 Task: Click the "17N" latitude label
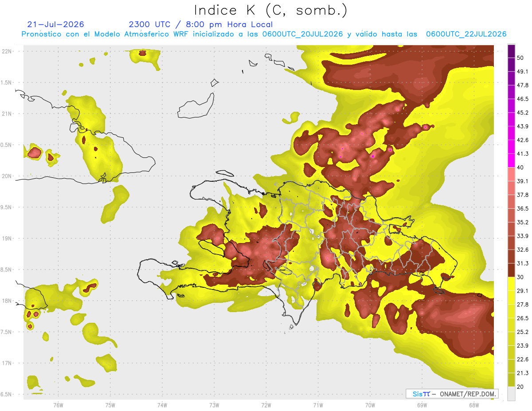click(x=6, y=363)
